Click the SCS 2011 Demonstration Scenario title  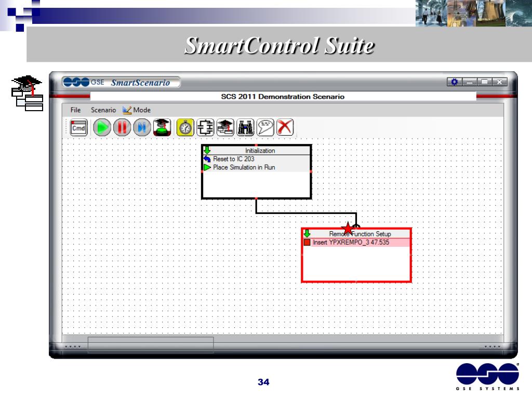click(283, 97)
